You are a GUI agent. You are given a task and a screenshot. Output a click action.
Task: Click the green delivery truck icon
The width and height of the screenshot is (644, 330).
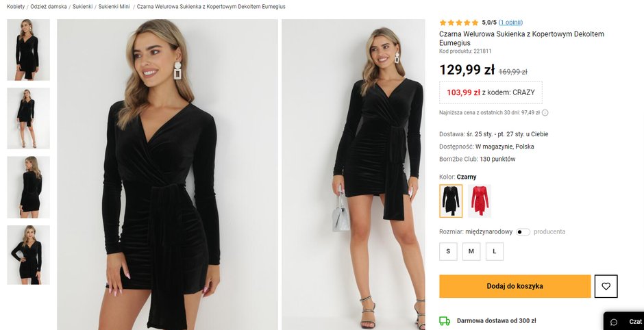point(445,321)
